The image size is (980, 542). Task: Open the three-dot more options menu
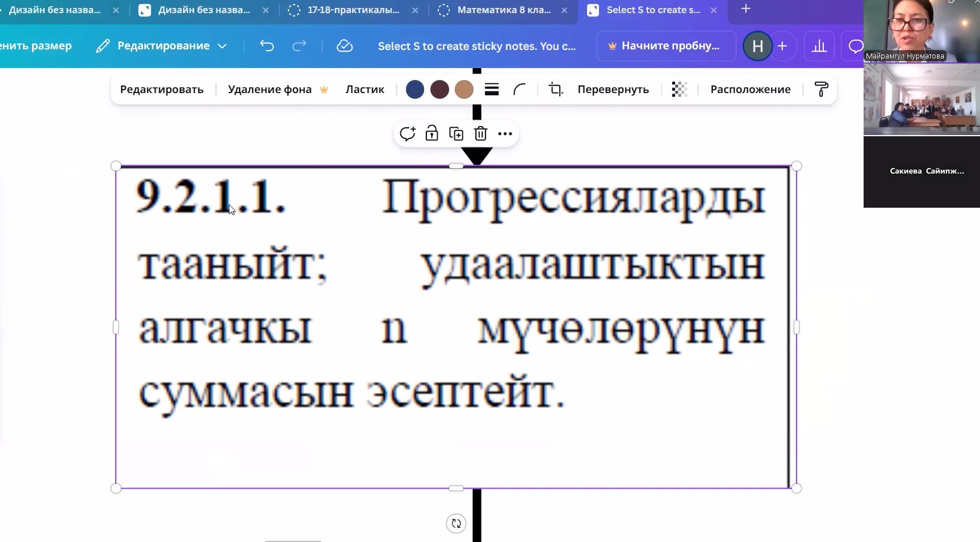point(505,134)
